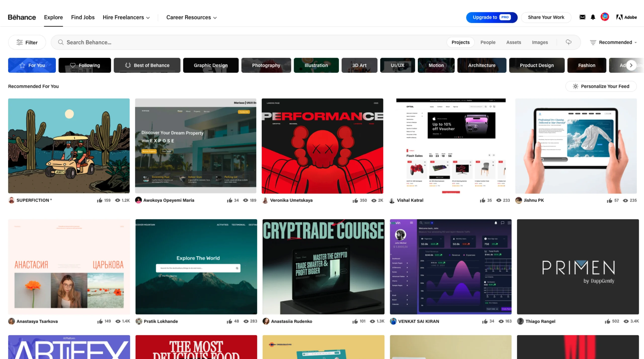Click Share Your Work button
The width and height of the screenshot is (644, 359).
546,17
